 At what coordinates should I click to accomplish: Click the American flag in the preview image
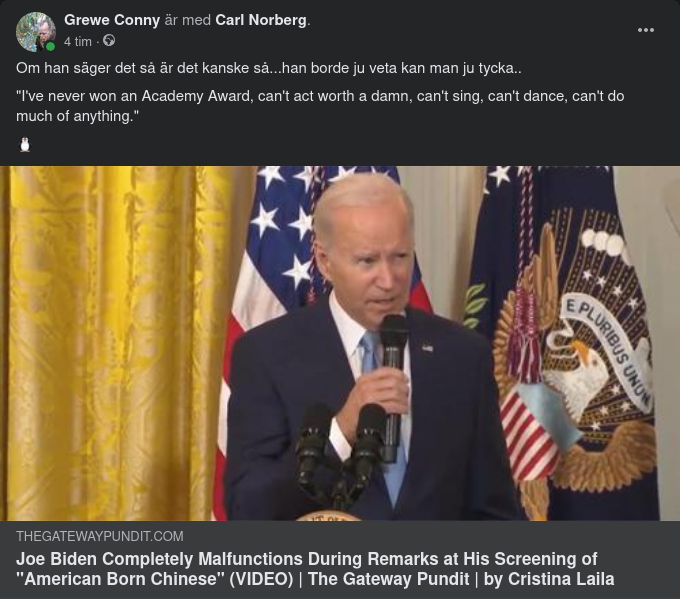tap(278, 304)
